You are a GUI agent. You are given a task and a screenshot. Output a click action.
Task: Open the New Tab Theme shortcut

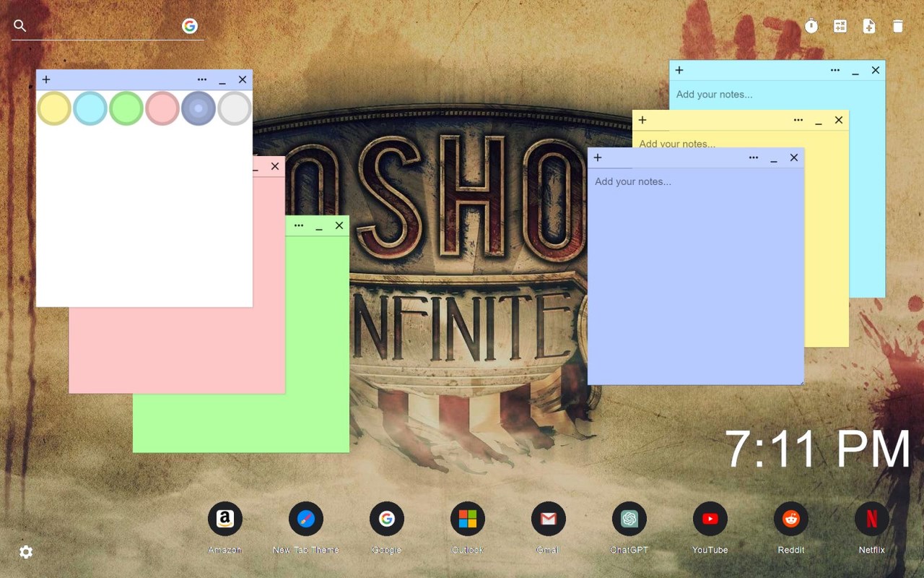tap(306, 519)
